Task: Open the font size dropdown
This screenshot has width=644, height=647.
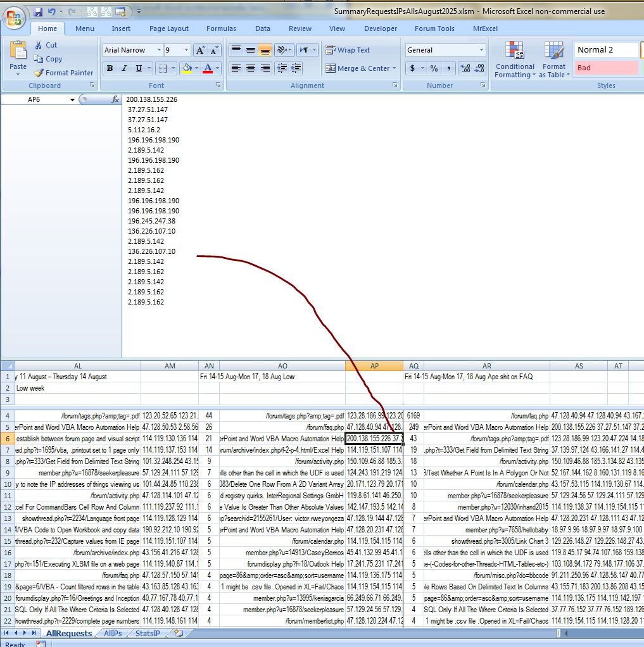Action: 186,50
